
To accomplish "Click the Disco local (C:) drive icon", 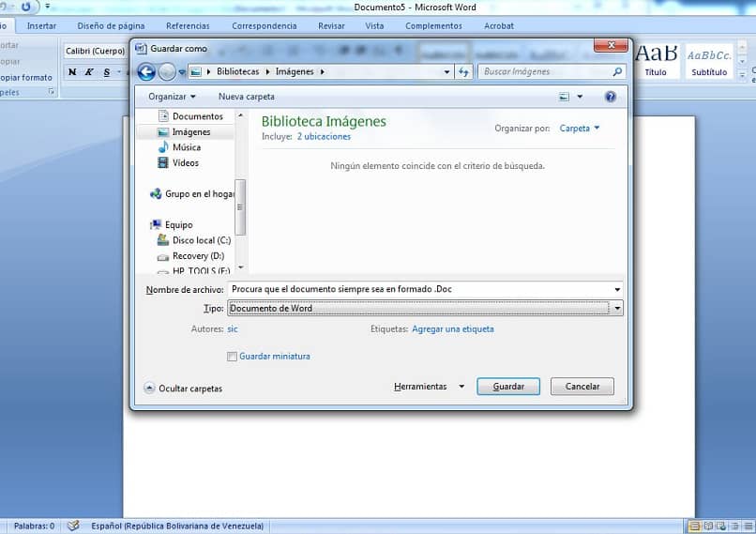I will coord(163,239).
